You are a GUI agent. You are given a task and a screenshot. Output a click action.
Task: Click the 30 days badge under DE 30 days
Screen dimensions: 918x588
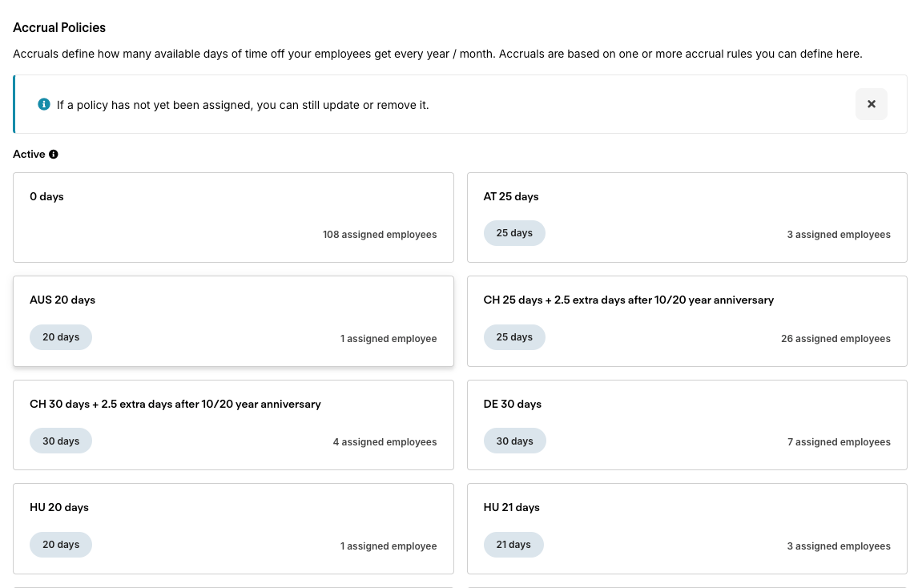[514, 441]
